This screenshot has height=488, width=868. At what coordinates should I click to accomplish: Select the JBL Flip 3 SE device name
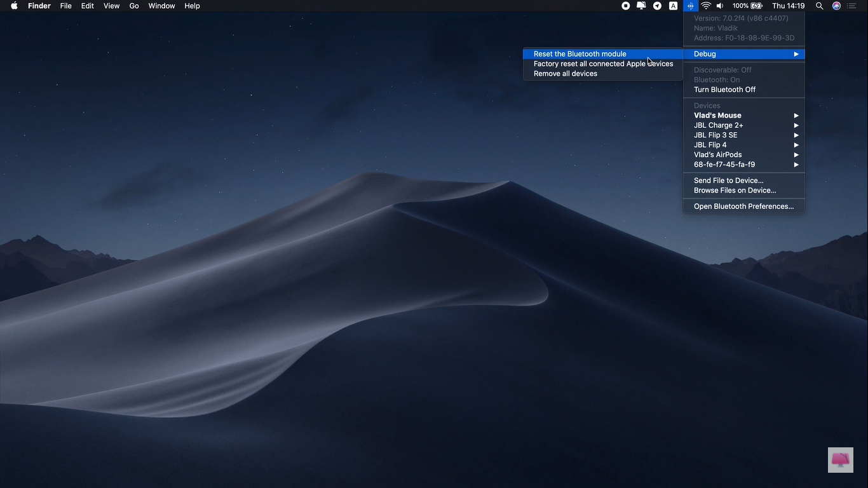tap(715, 135)
